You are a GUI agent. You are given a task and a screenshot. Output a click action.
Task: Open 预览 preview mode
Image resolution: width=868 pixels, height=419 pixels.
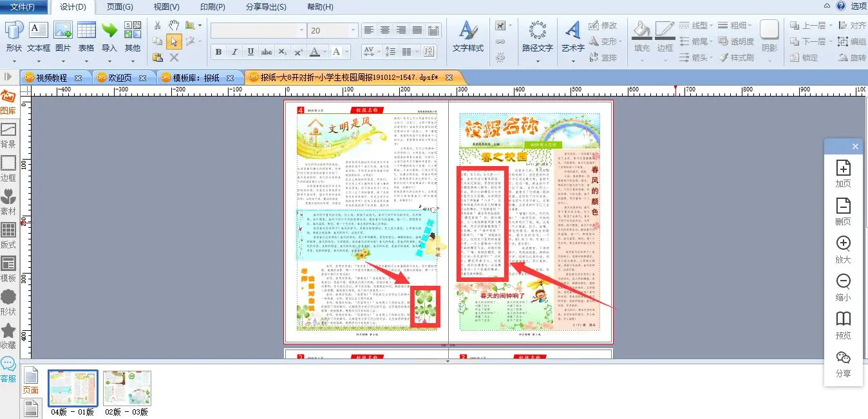tap(843, 326)
